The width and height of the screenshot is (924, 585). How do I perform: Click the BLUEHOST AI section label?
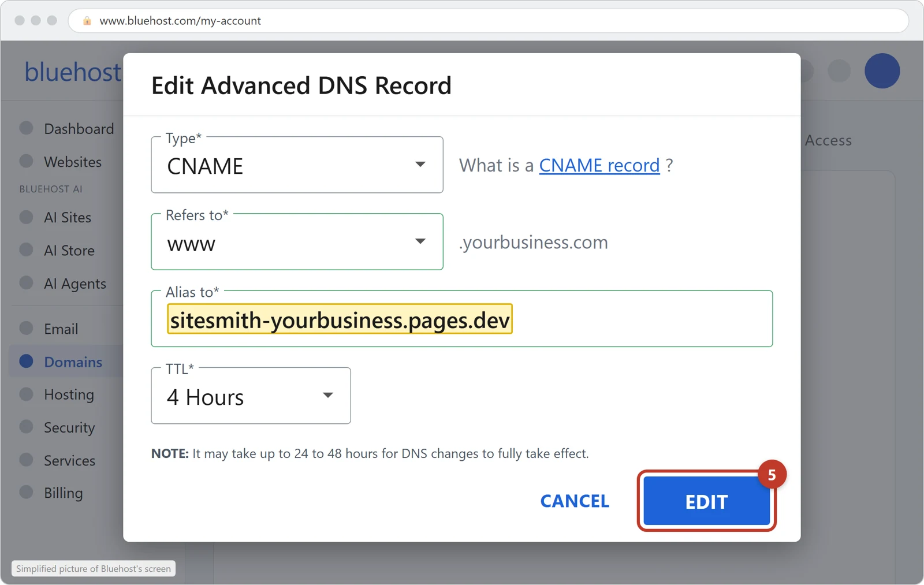[x=51, y=189]
